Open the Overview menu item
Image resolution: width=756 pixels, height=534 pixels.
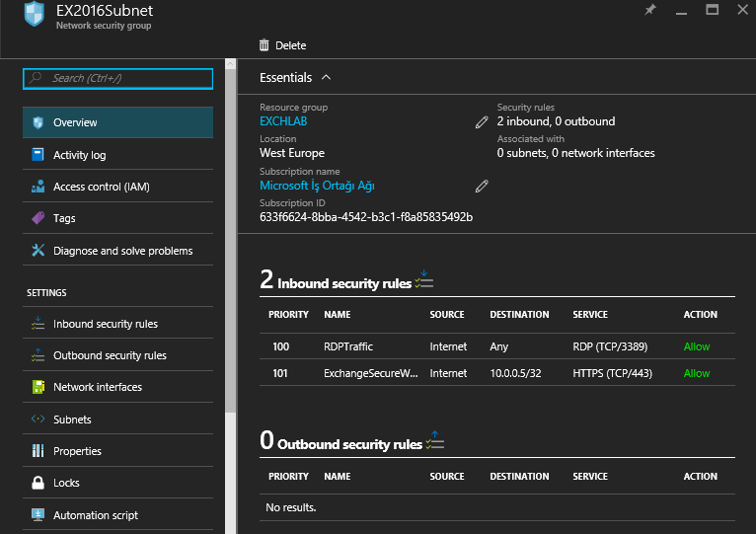click(117, 122)
